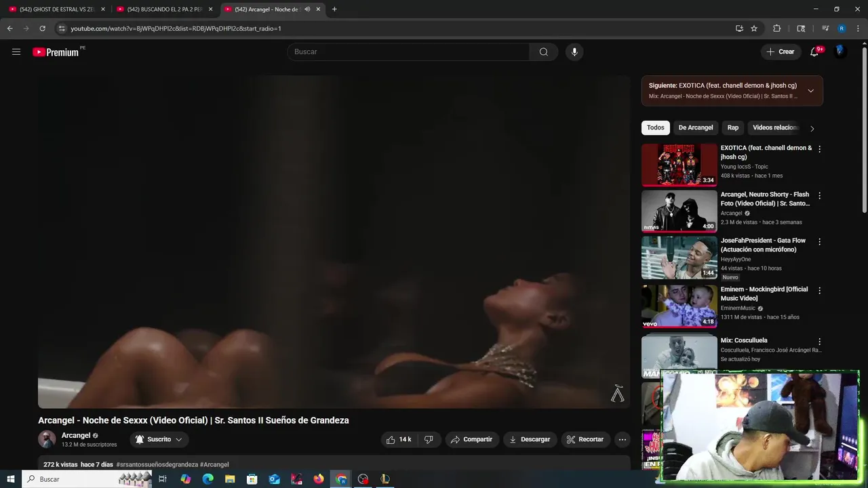Open Chrome three-dot menu

(858, 28)
